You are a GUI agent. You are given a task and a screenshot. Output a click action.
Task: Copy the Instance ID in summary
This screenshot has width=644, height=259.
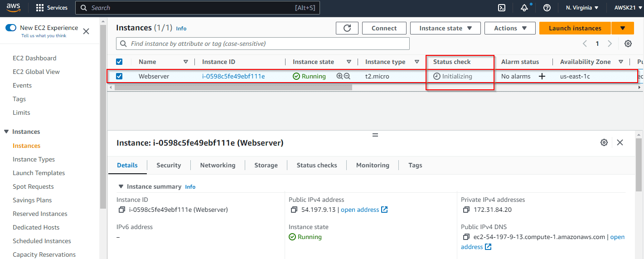click(x=121, y=210)
